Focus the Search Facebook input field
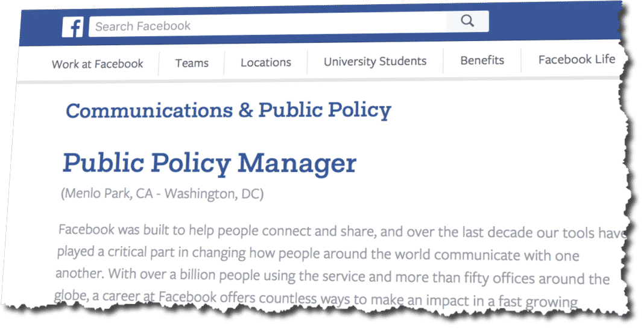This screenshot has width=644, height=330. pos(268,25)
